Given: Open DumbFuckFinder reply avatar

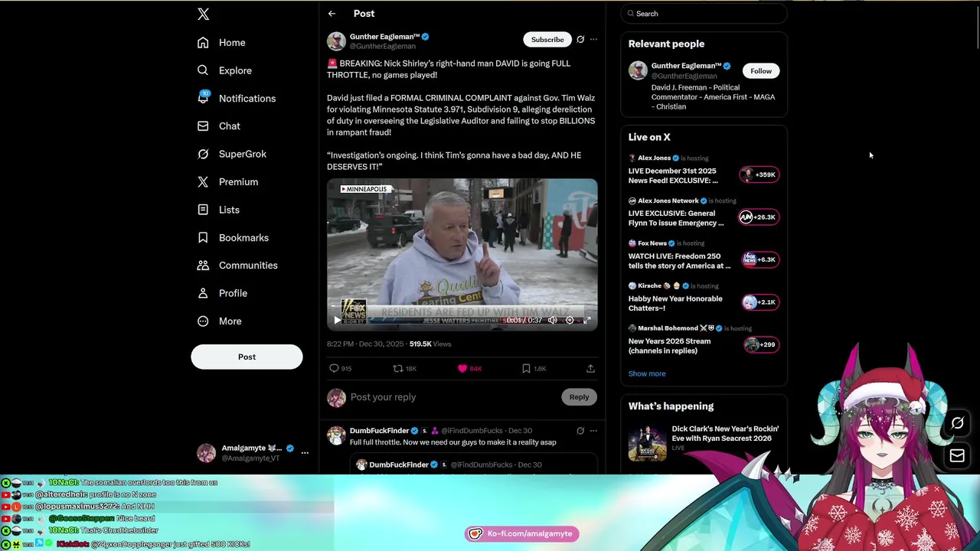Looking at the screenshot, I should pos(336,436).
